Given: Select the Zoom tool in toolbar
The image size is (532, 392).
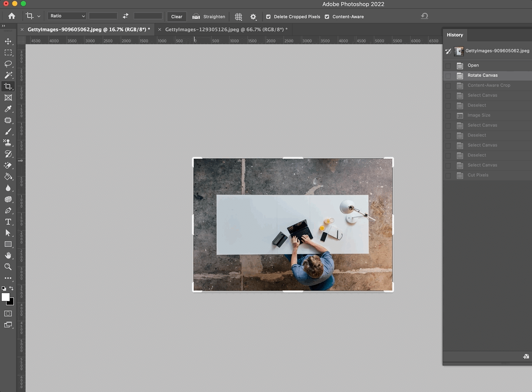Looking at the screenshot, I should (8, 267).
